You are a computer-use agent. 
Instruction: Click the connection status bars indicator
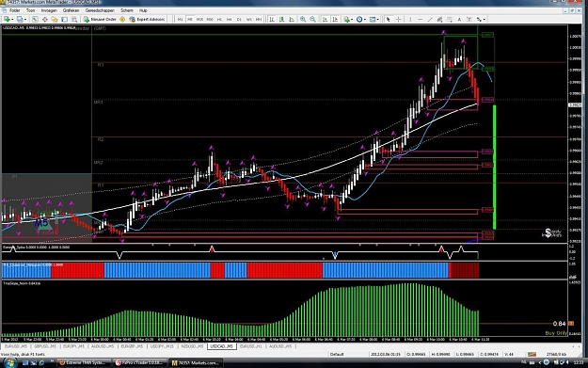pyautogui.click(x=532, y=354)
